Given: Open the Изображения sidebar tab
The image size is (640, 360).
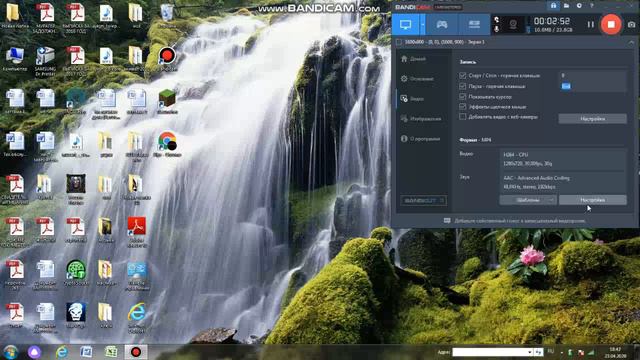Looking at the screenshot, I should (x=422, y=118).
